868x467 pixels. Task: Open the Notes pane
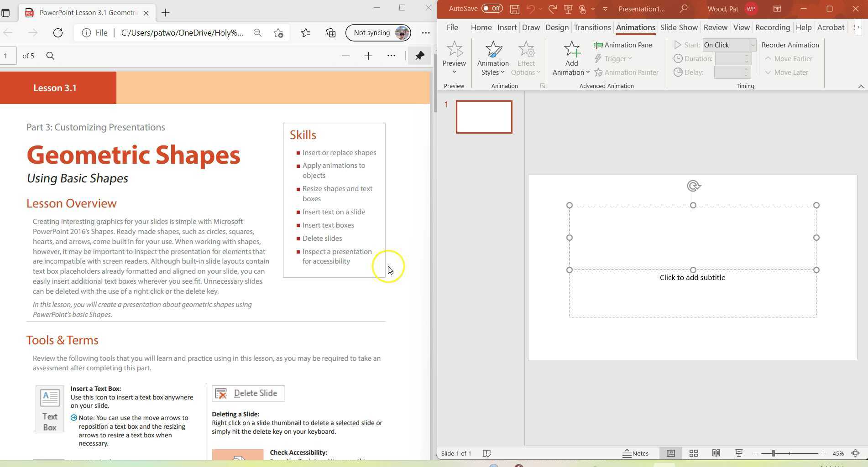point(636,453)
